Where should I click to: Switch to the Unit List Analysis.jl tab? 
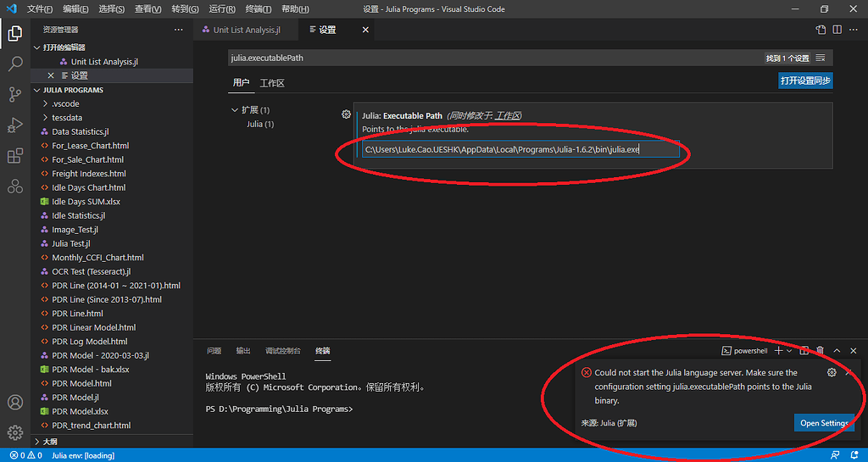(245, 30)
